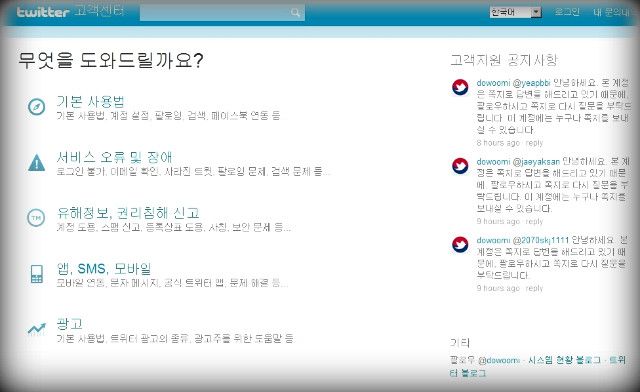Open the 한국어 language dropdown
This screenshot has height=392, width=640.
tap(516, 12)
